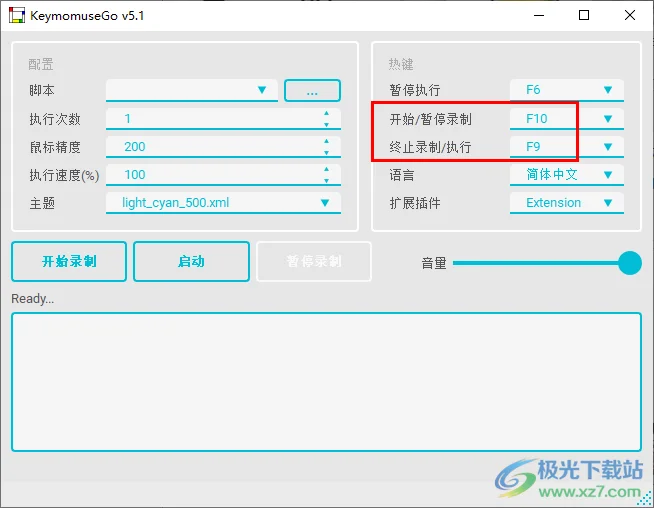This screenshot has height=508, width=654.
Task: Click the 启动 launch button
Action: point(191,262)
